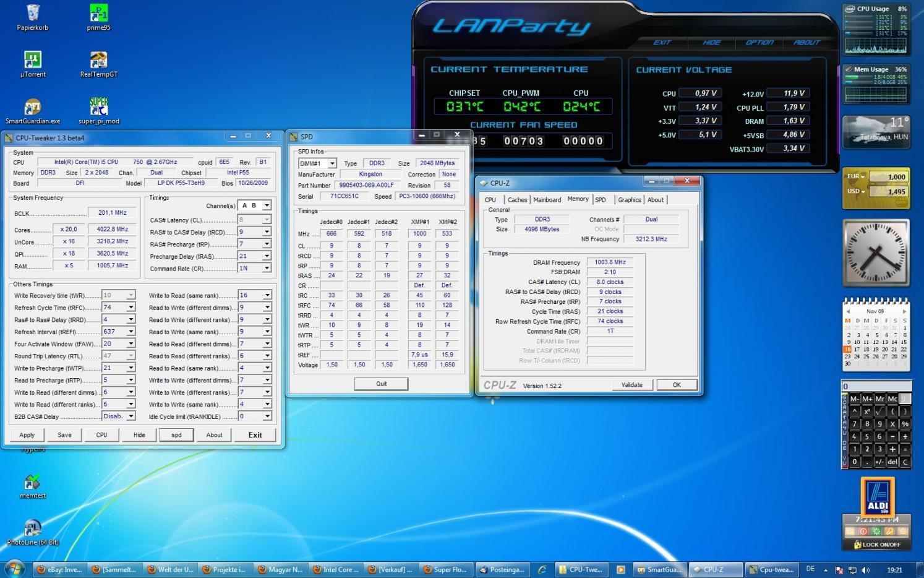Click the weather gadget for Tatabánya
The height and width of the screenshot is (578, 924).
pos(876,132)
